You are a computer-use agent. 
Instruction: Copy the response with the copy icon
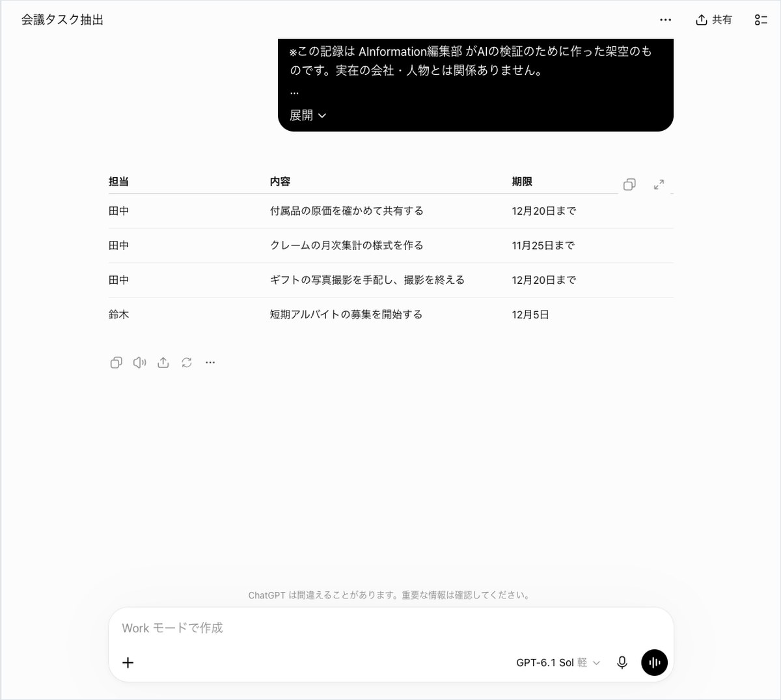(116, 363)
